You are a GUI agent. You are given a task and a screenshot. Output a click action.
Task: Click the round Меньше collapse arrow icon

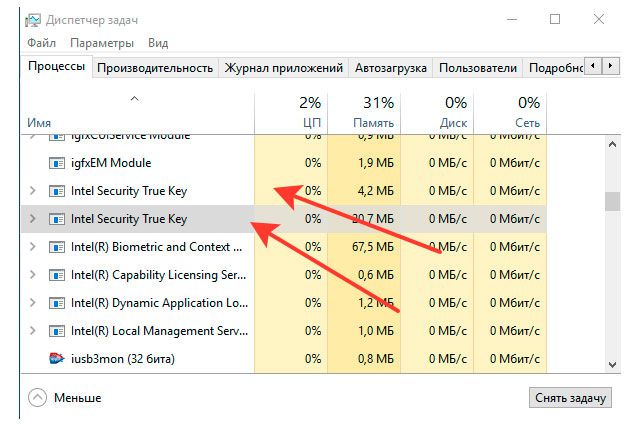click(x=37, y=398)
